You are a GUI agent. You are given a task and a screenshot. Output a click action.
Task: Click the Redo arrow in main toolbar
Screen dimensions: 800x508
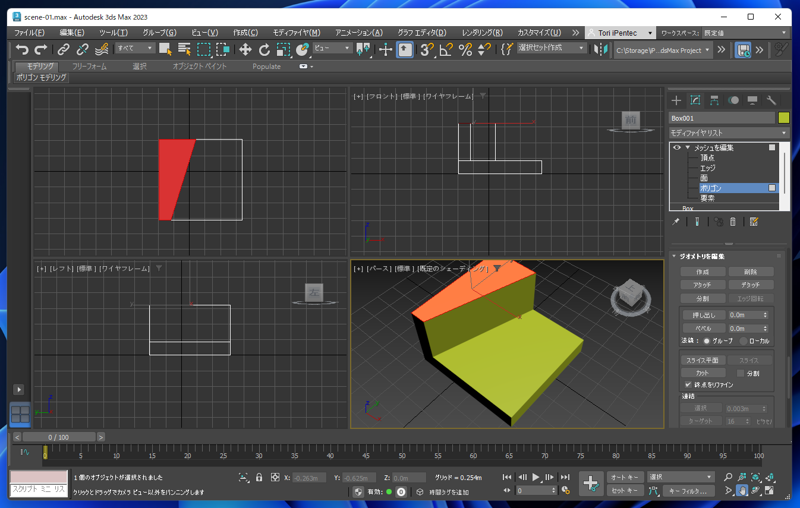point(41,49)
